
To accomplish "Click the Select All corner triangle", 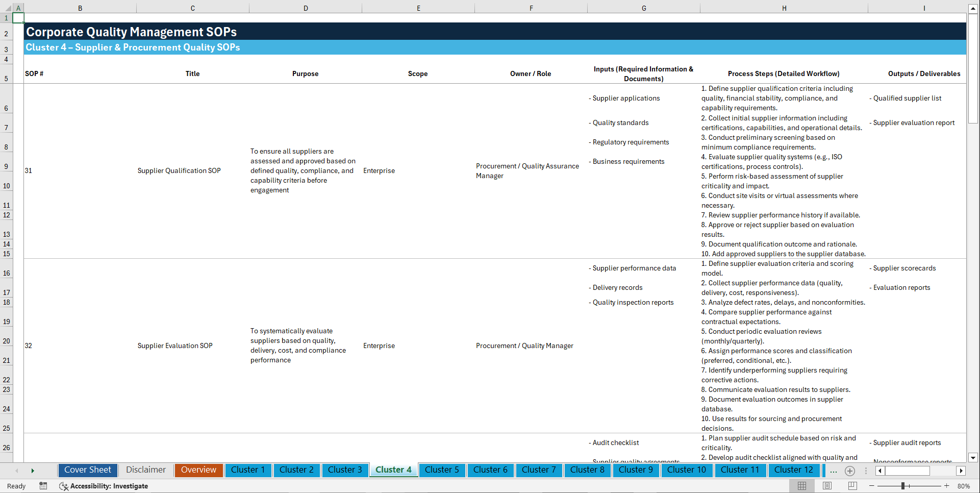I will coord(7,8).
